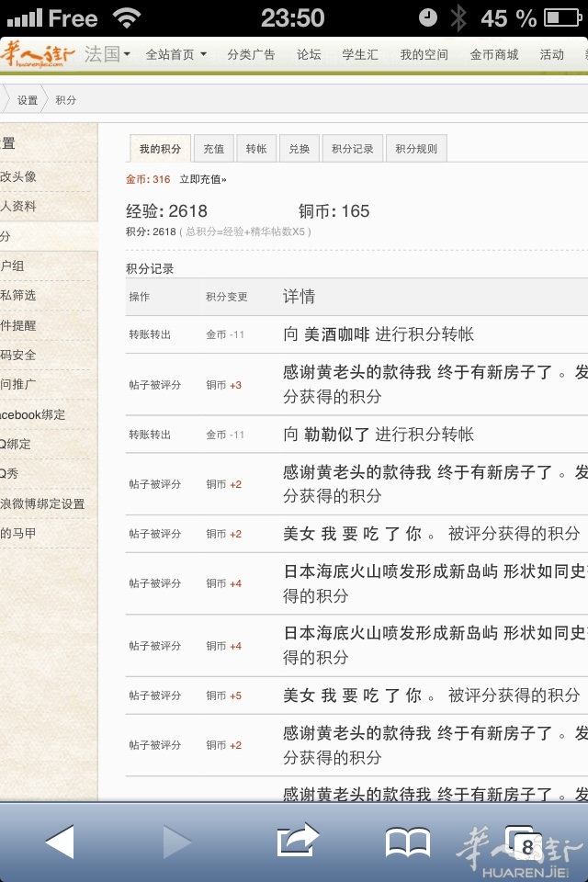588x882 pixels.
Task: Open 分类广告 in the navigation bar
Action: pos(251,54)
